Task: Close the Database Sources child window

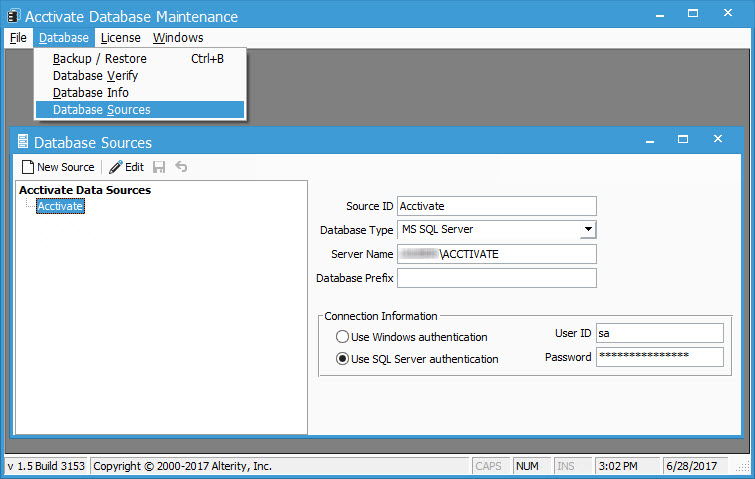Action: click(717, 139)
